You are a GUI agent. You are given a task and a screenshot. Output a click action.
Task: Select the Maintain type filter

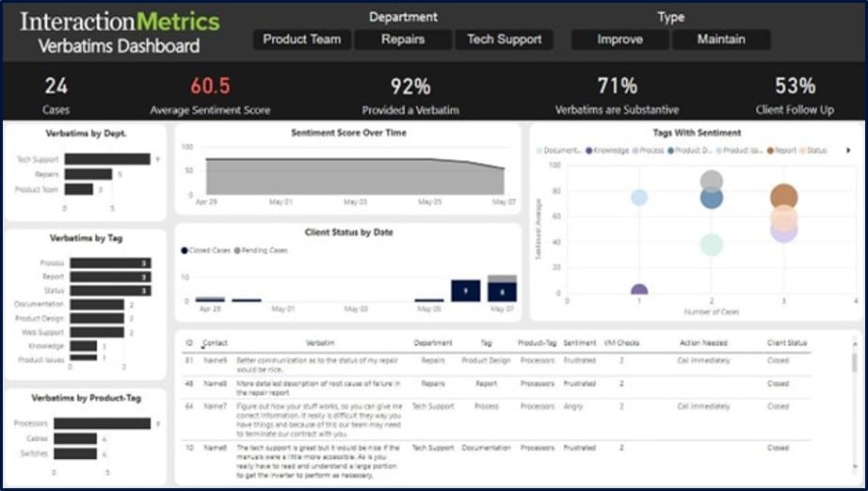point(721,40)
